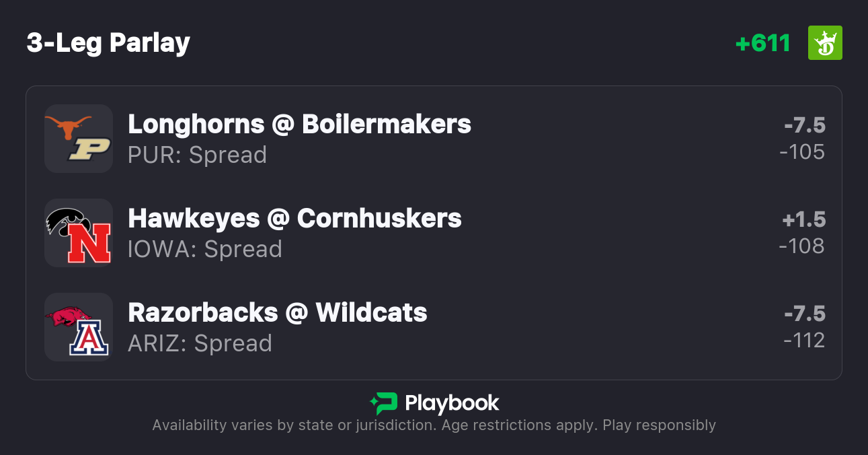
Task: Open the Longhorns @ Boilermakers matchup
Action: click(x=299, y=125)
